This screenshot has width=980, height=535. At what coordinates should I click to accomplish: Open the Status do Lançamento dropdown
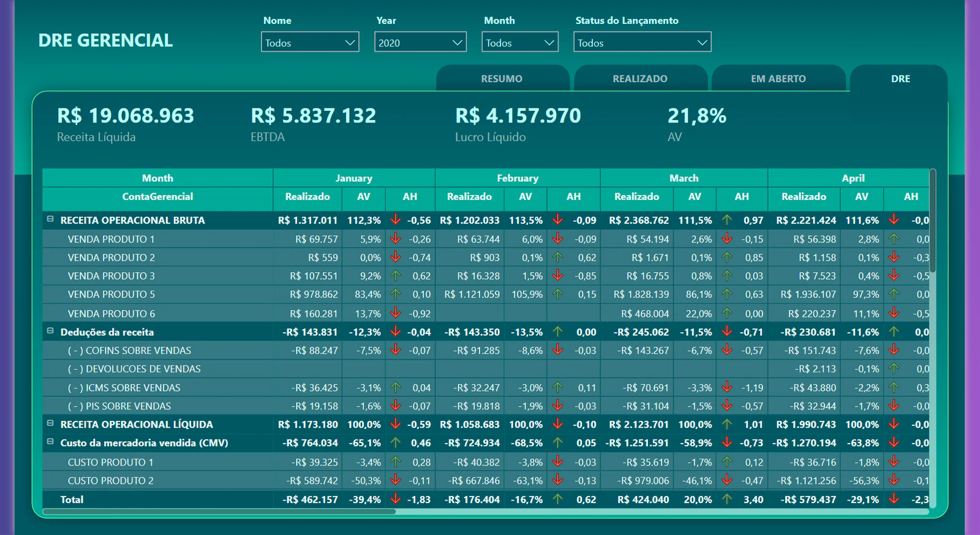(x=643, y=42)
